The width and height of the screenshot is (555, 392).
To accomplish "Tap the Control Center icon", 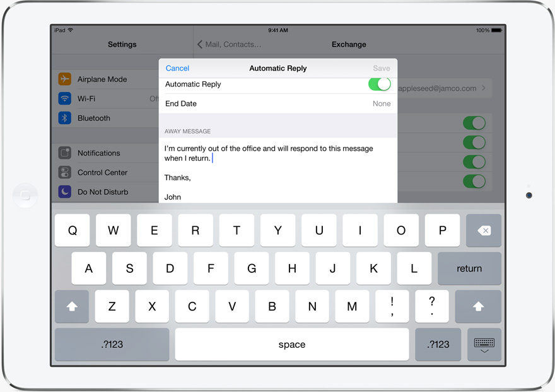I will click(x=65, y=172).
